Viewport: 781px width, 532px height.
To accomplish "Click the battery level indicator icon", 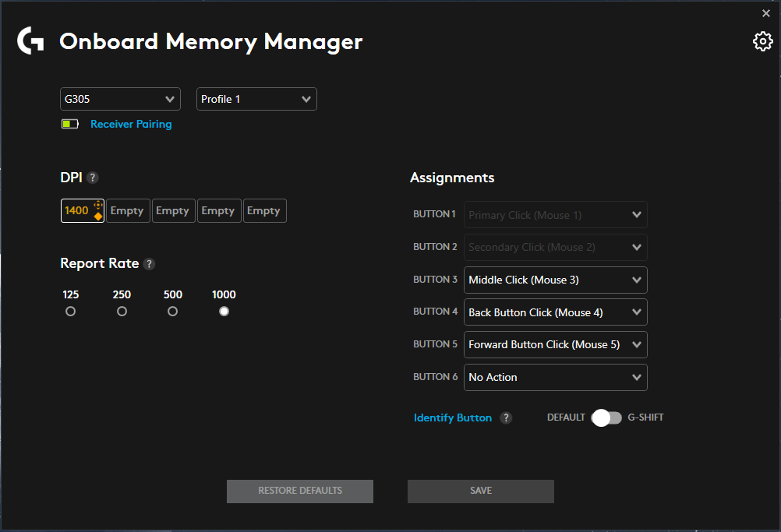I will click(x=69, y=124).
